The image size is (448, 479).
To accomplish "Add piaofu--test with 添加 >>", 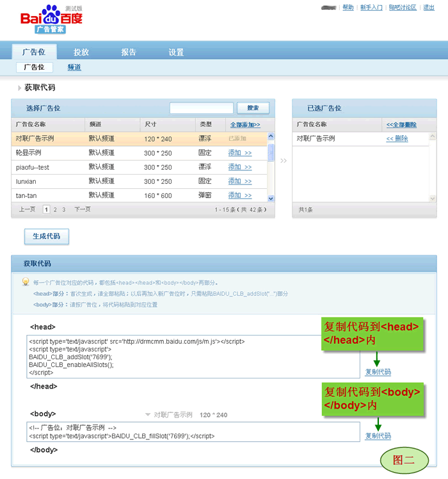I will click(240, 167).
